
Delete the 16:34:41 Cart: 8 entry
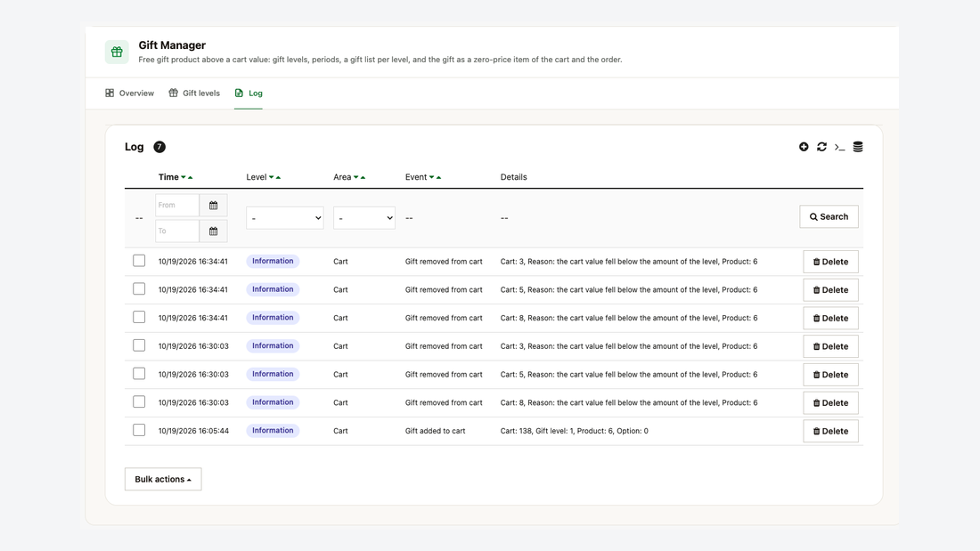click(830, 318)
